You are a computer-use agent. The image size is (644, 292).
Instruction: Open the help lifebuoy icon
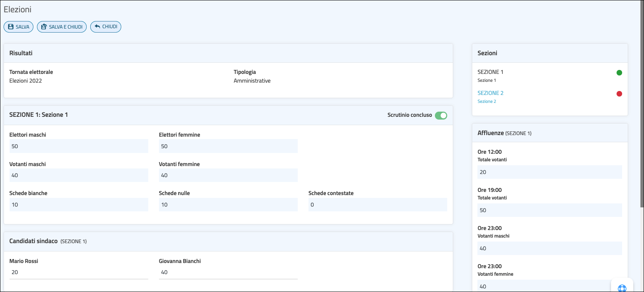point(622,288)
